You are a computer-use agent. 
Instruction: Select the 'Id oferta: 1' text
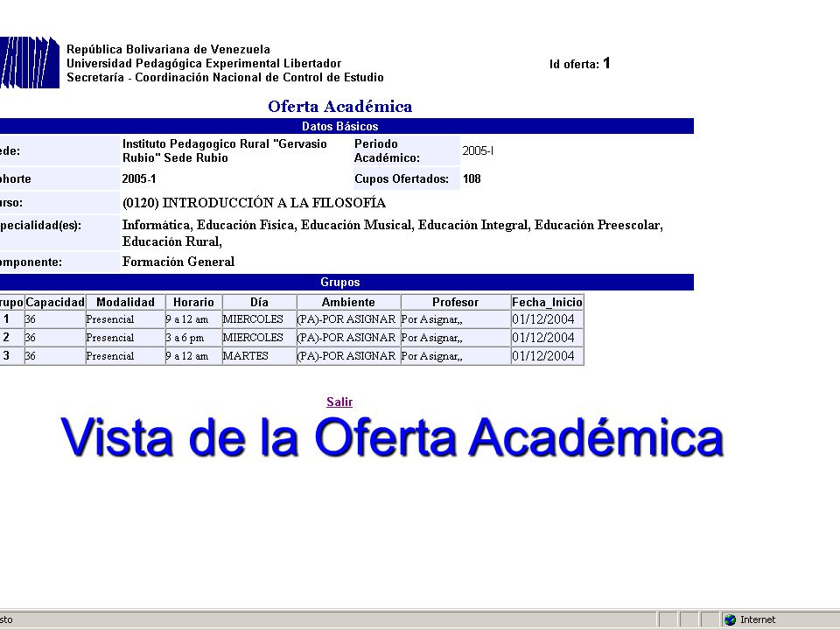coord(579,64)
